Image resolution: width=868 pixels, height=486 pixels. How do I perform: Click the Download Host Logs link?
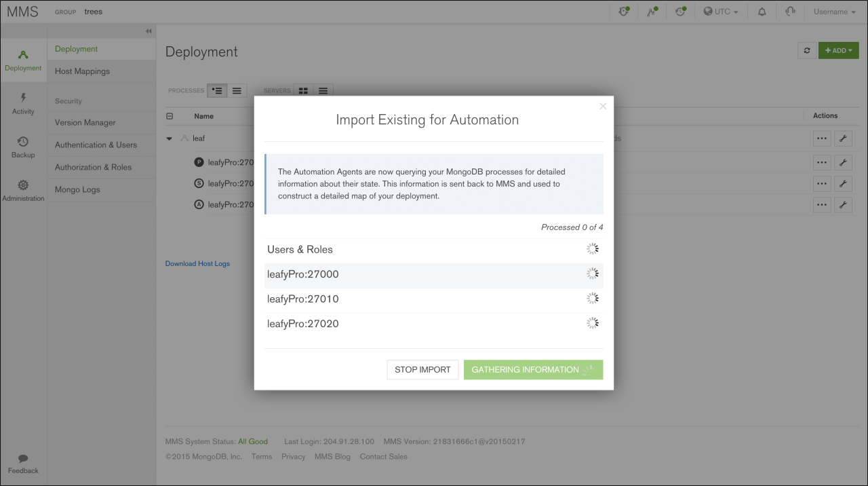[197, 263]
